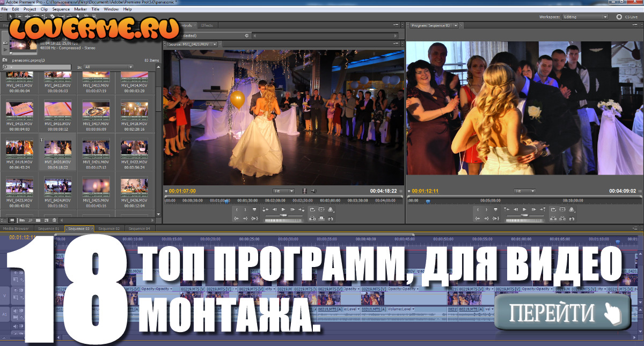The height and width of the screenshot is (346, 644).
Task: Click Source timecode 00:01:07:00
Action: pyautogui.click(x=182, y=191)
